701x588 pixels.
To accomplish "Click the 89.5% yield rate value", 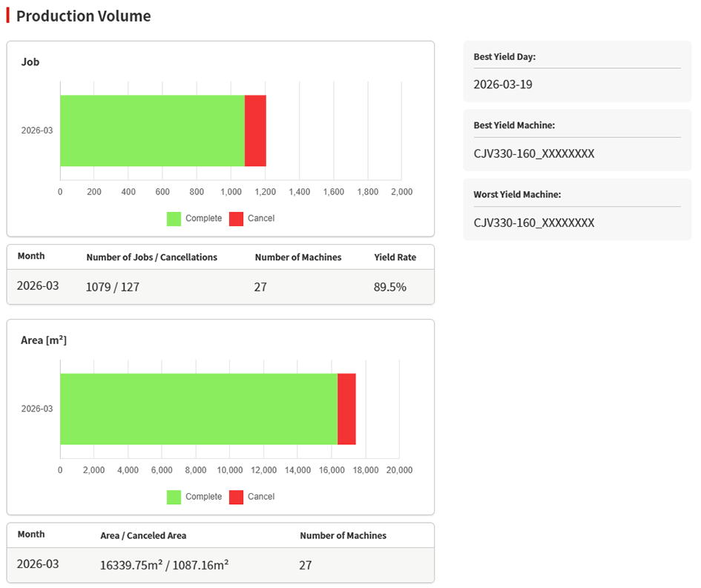I will coord(390,287).
